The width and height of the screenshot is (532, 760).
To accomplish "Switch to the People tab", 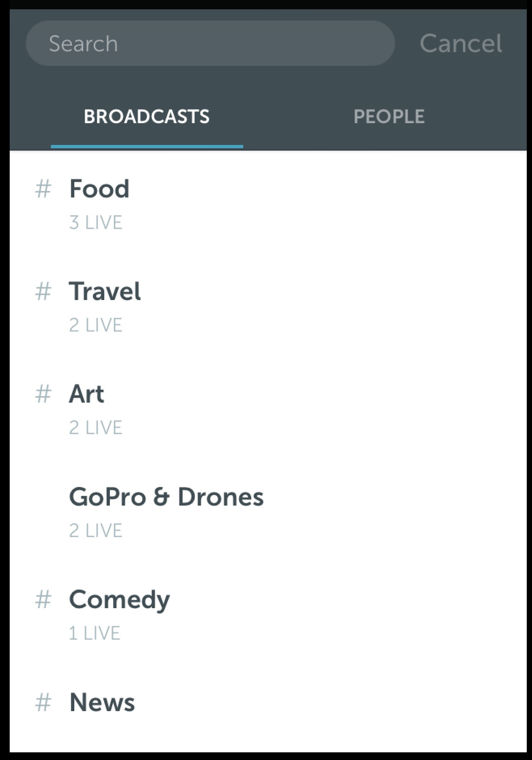I will click(389, 117).
